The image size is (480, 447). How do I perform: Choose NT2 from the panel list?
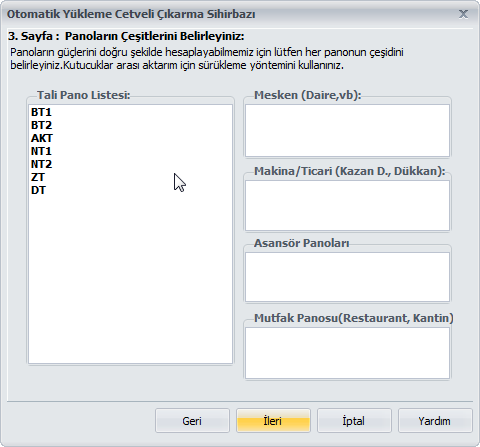(x=41, y=164)
